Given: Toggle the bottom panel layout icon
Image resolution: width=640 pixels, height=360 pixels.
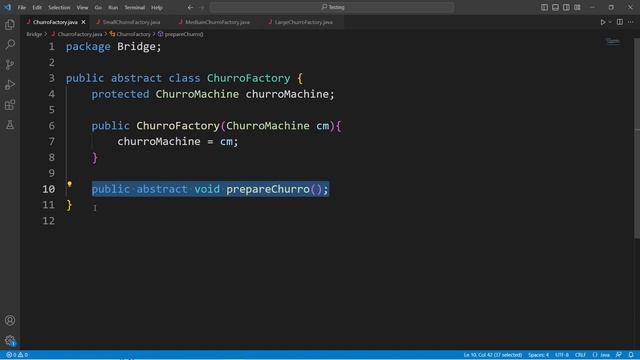Looking at the screenshot, I should click(555, 7).
